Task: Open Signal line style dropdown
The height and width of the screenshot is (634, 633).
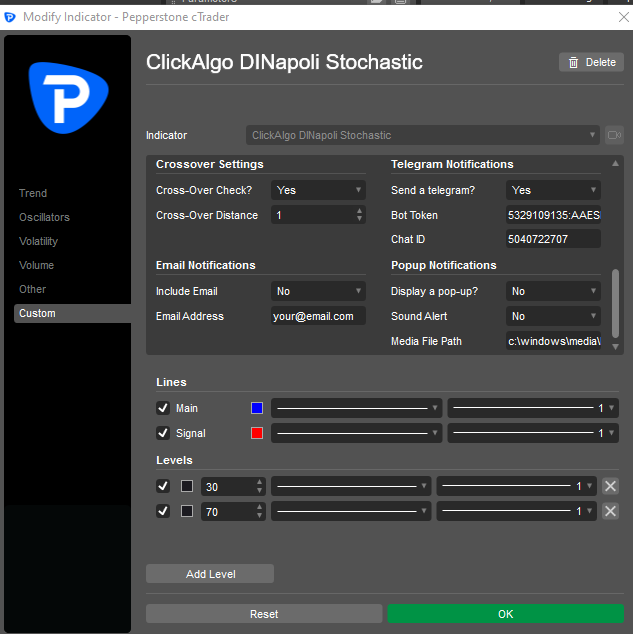Action: (x=356, y=433)
